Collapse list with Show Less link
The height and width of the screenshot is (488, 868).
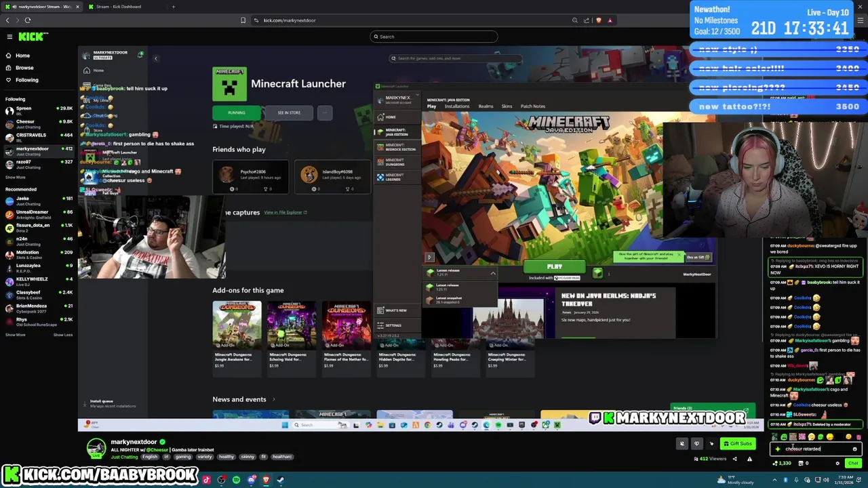[x=63, y=335]
